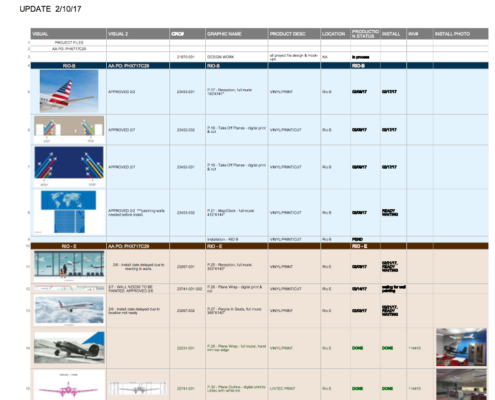This screenshot has width=495, height=400.
Task: Click the navy-blue Take Off Planes thumbnail
Action: point(69,166)
